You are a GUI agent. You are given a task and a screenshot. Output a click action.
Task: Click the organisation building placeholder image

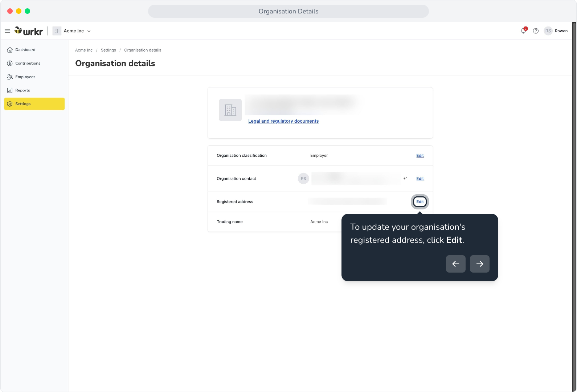[x=230, y=110]
